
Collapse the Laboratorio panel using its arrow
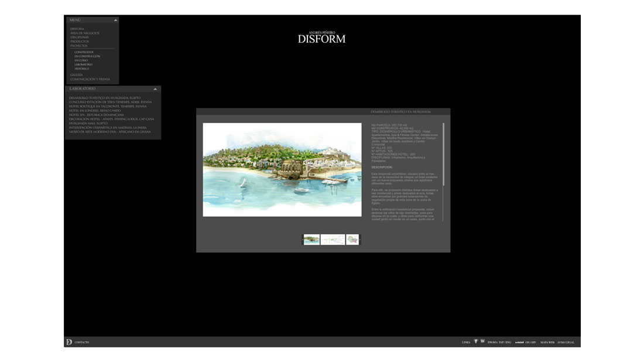click(155, 89)
